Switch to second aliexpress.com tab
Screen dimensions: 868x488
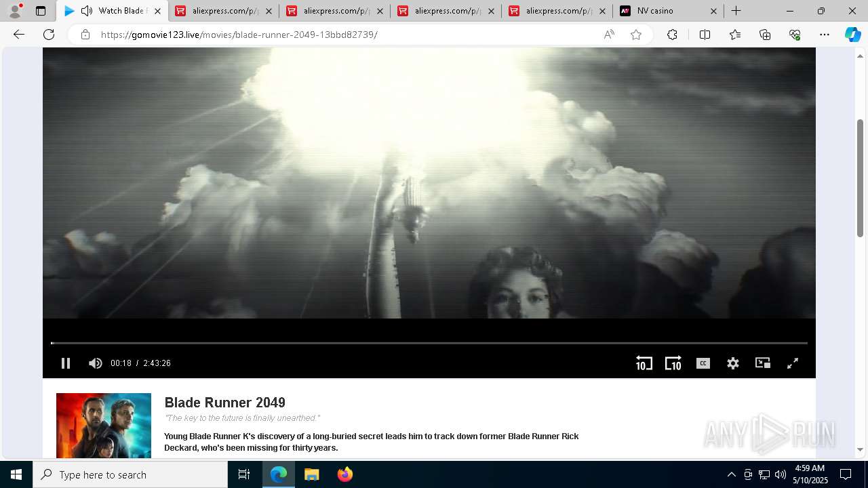pos(335,11)
